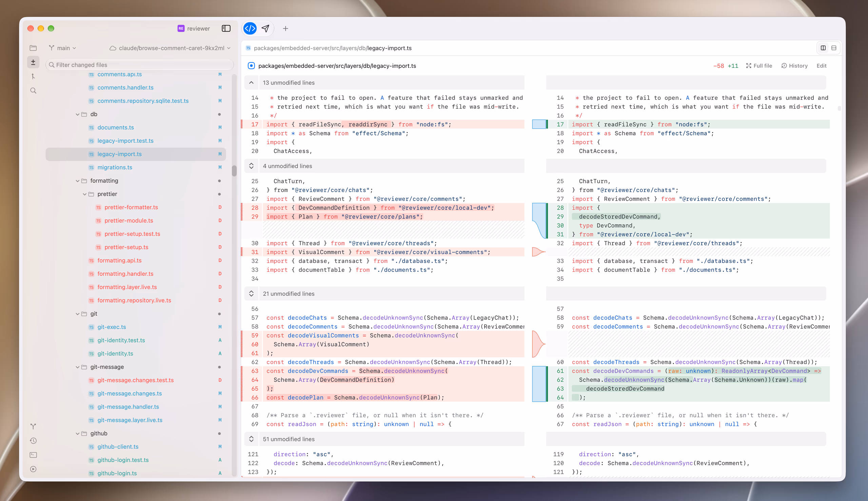This screenshot has height=501, width=868.
Task: Click the legacy-import.ts breadcrumb path
Action: point(389,48)
